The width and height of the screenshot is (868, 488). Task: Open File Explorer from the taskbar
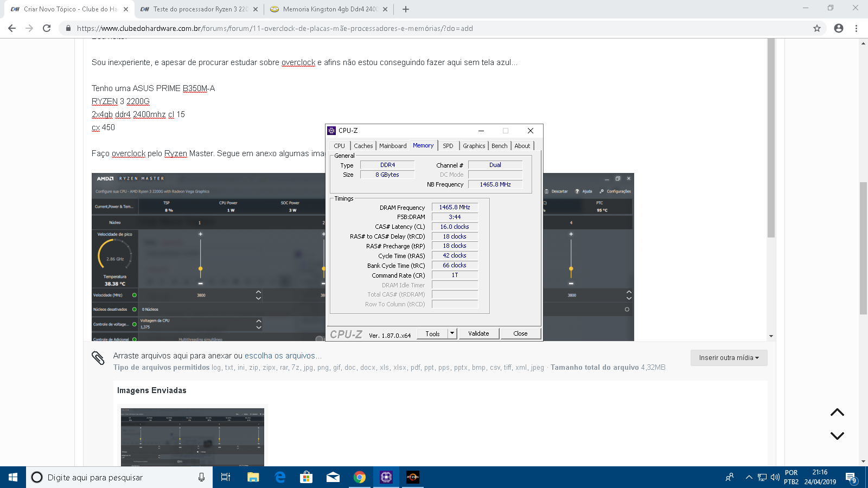(253, 477)
